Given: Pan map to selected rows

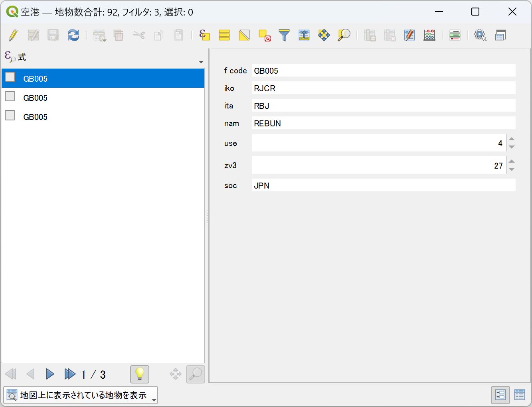Looking at the screenshot, I should coord(324,35).
